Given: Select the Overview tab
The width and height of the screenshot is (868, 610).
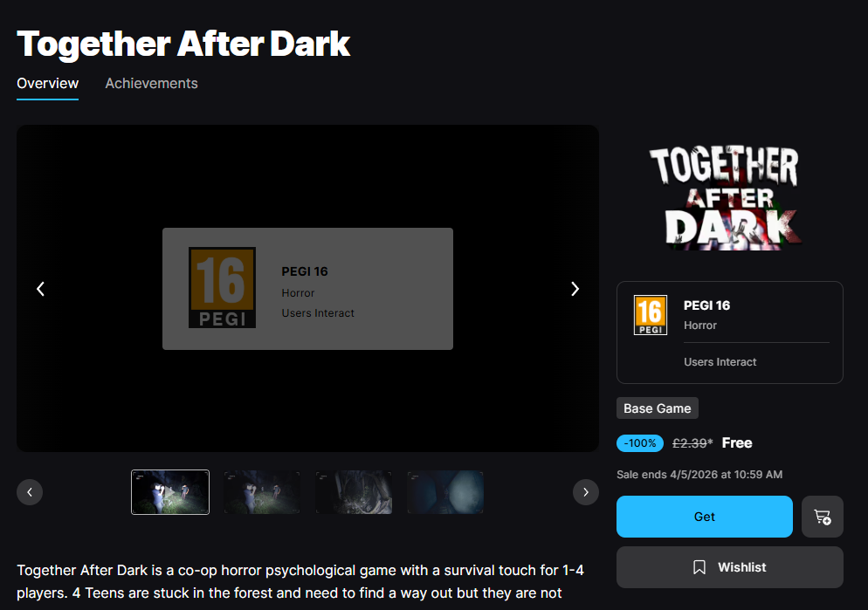Looking at the screenshot, I should coord(47,84).
